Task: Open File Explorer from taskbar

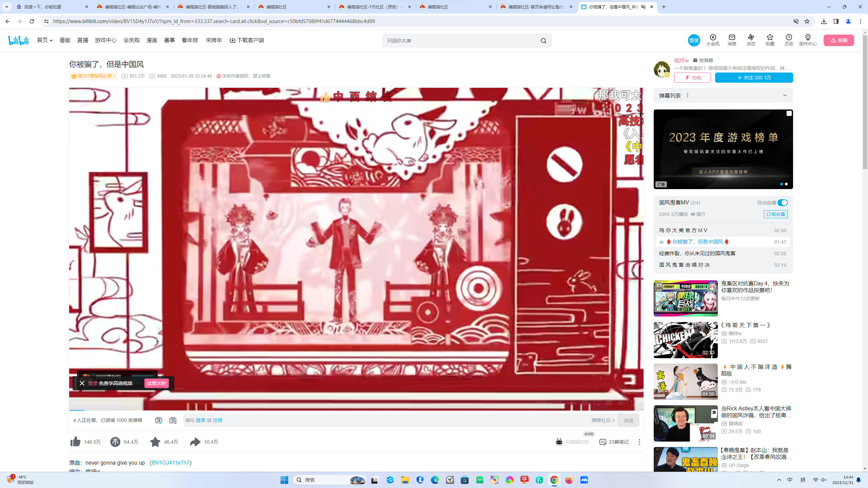Action: pyautogui.click(x=405, y=480)
